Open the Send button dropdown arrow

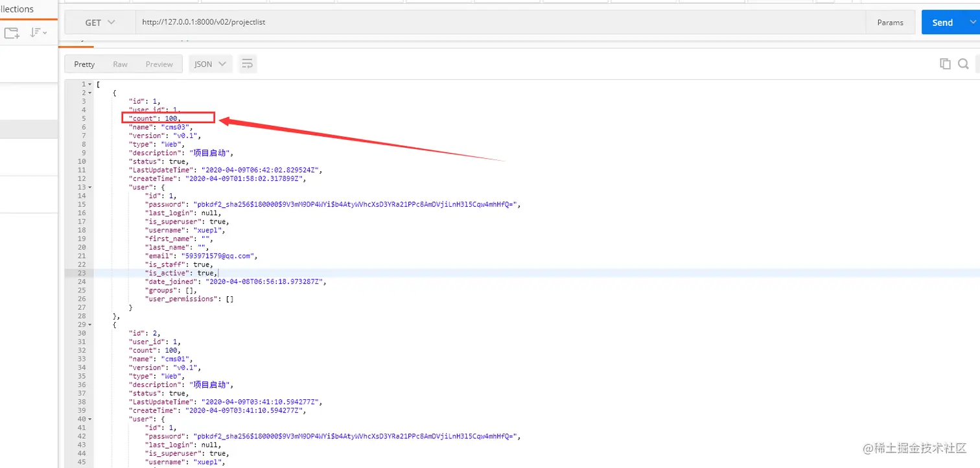tap(972, 22)
